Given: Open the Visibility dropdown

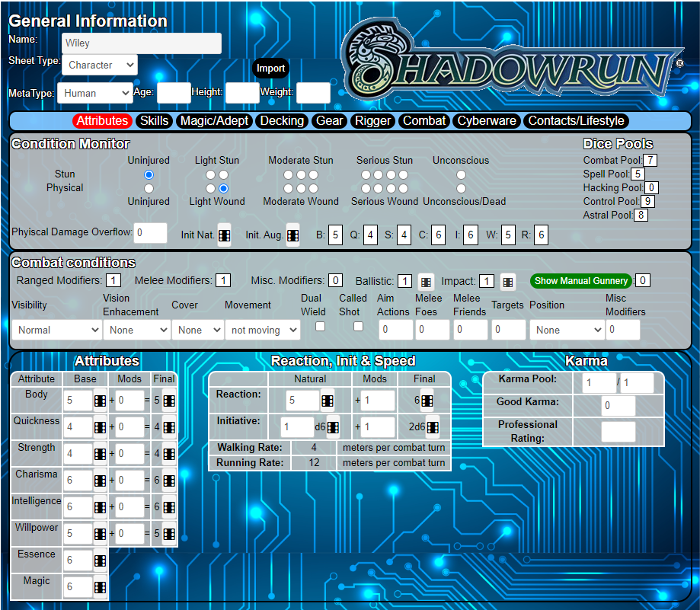Looking at the screenshot, I should [x=56, y=331].
